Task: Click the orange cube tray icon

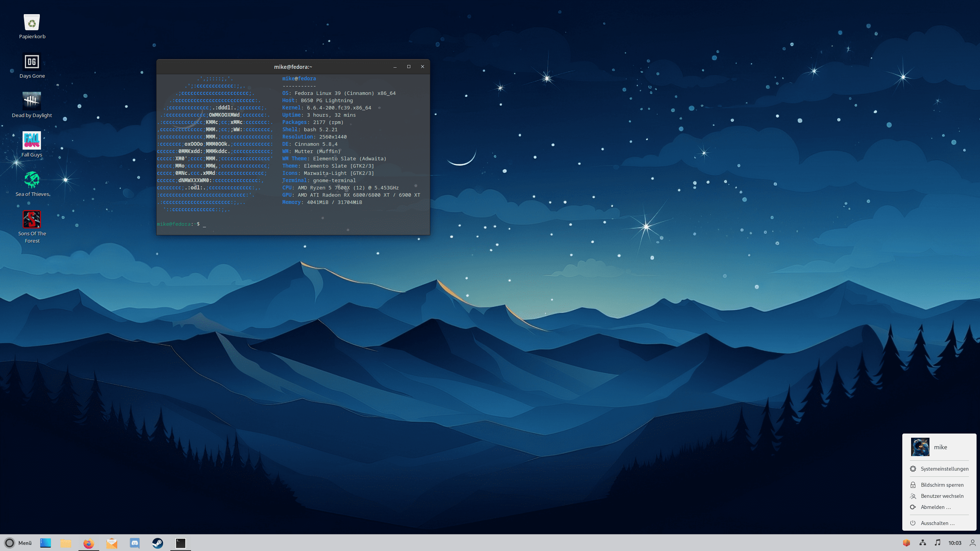Action: tap(906, 543)
